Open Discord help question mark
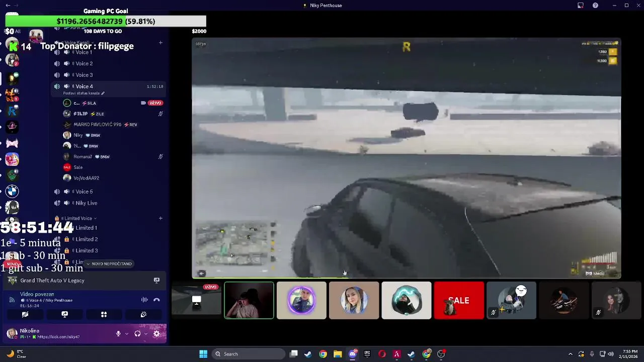 [596, 5]
